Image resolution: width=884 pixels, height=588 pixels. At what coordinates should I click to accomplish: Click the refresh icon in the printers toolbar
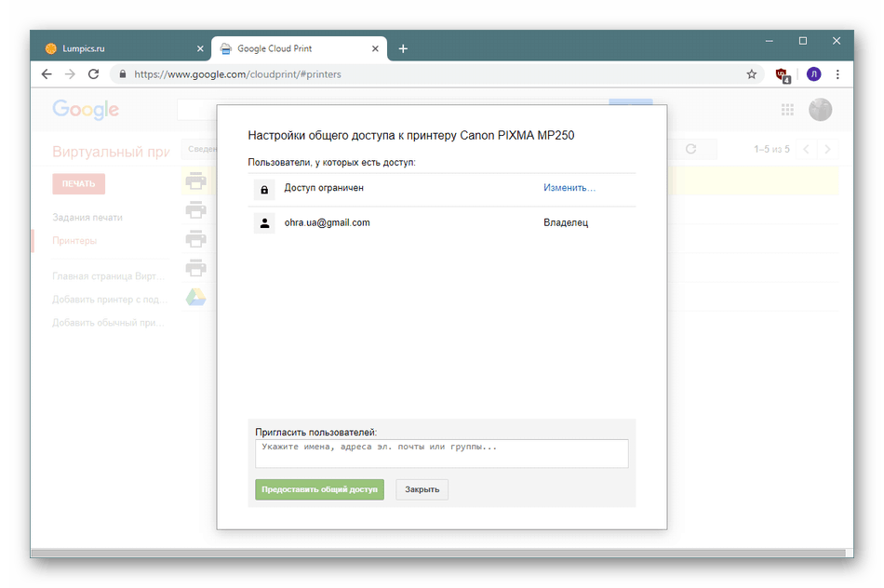coord(690,149)
